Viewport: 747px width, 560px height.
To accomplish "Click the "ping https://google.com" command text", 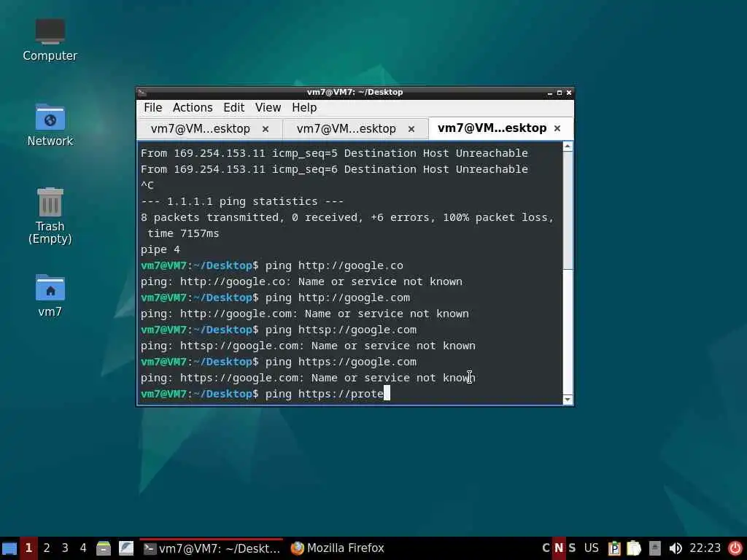I will coord(341,362).
